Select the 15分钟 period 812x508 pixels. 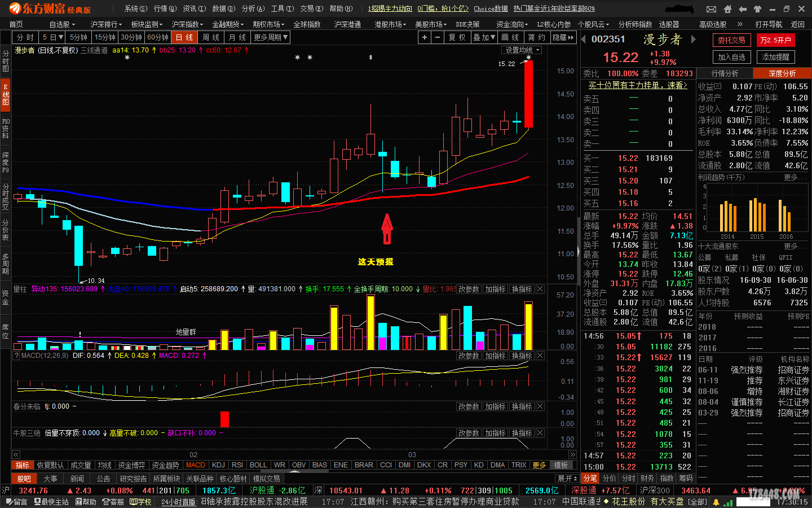click(105, 37)
